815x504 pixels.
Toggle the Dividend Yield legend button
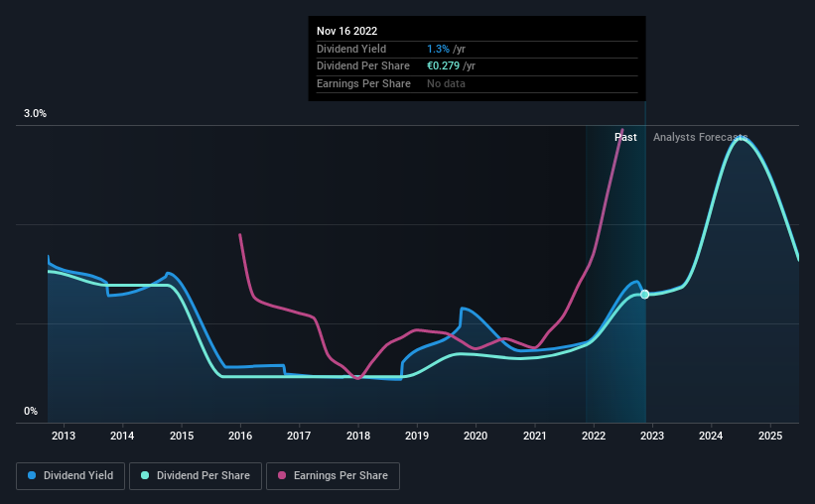pos(70,476)
